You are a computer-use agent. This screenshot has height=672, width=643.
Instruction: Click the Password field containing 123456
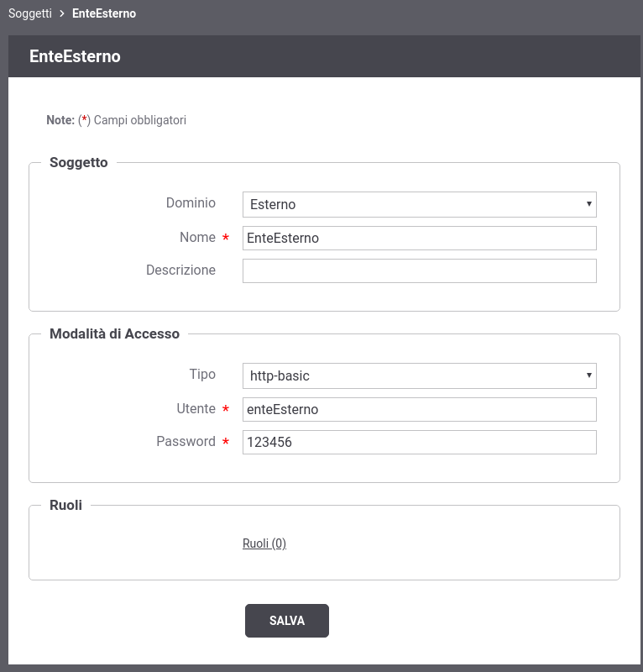click(419, 442)
